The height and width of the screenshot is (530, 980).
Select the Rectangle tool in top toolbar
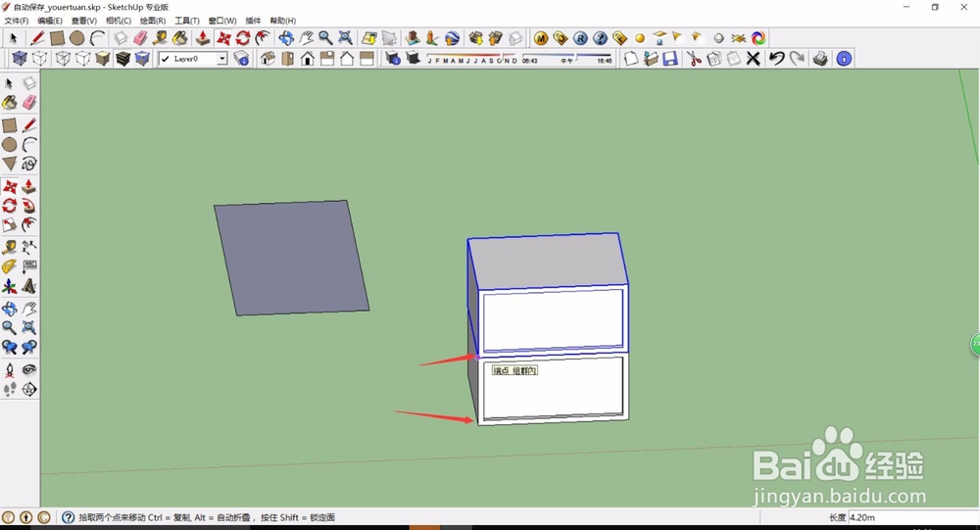click(57, 39)
